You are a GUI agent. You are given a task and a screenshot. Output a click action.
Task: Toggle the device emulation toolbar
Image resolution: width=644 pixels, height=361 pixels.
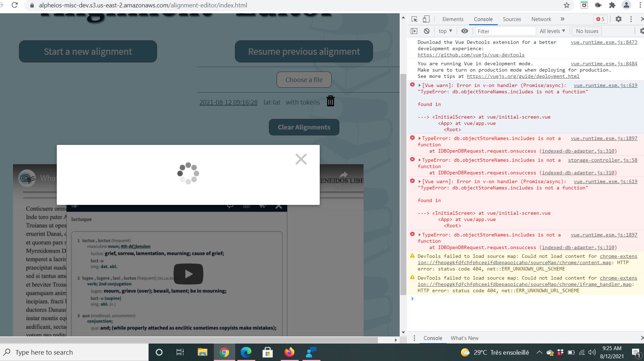(x=426, y=19)
